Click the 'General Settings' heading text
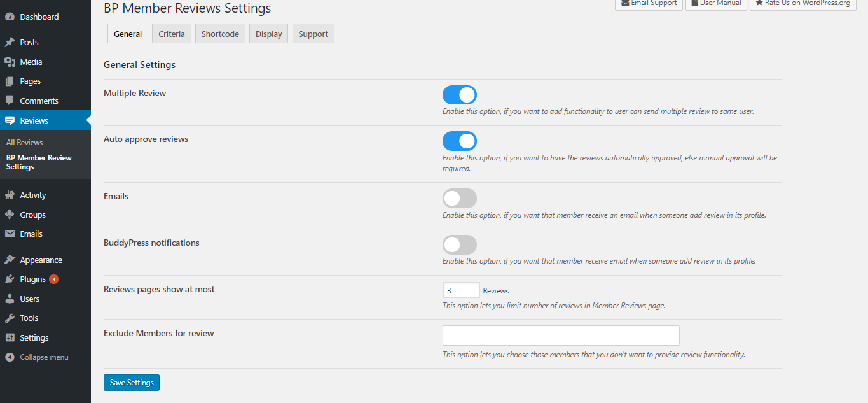This screenshot has height=403, width=868. click(140, 65)
